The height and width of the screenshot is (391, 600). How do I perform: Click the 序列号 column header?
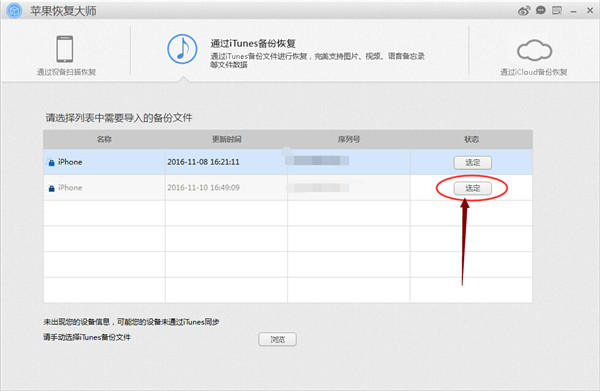click(x=349, y=139)
